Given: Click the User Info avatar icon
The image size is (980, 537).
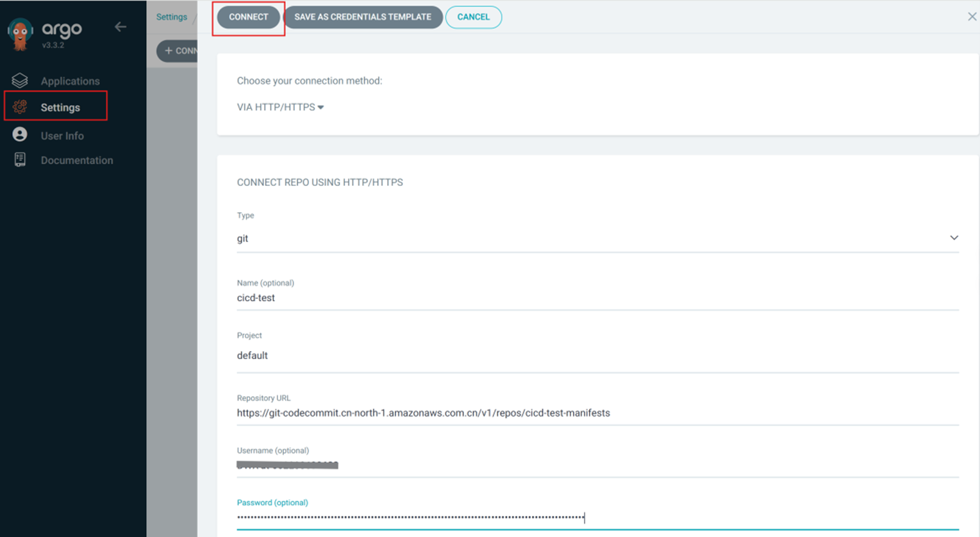Looking at the screenshot, I should 20,135.
